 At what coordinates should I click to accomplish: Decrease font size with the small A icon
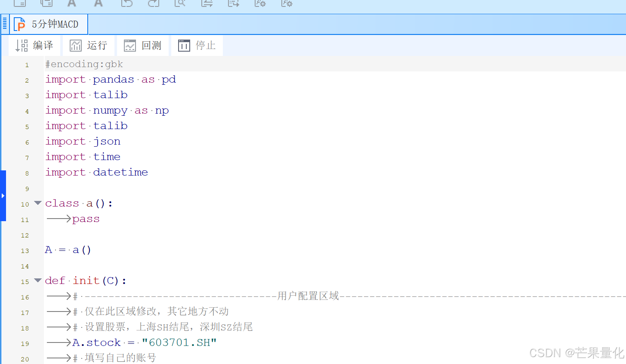98,5
